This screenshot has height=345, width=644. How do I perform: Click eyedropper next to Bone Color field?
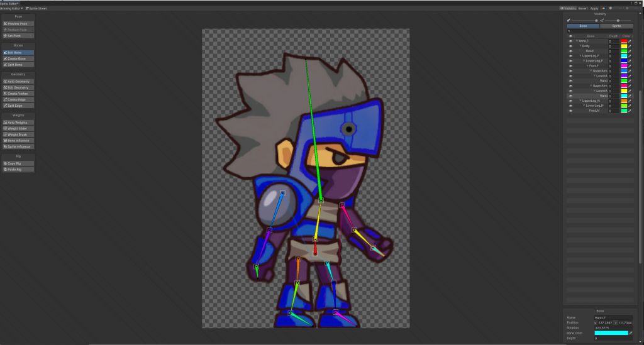pyautogui.click(x=631, y=333)
